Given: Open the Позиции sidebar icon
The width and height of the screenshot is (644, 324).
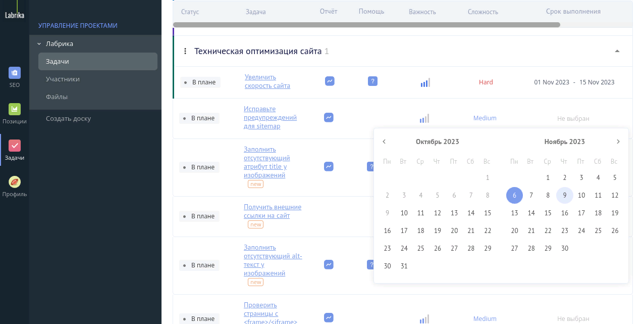Looking at the screenshot, I should click(x=15, y=109).
